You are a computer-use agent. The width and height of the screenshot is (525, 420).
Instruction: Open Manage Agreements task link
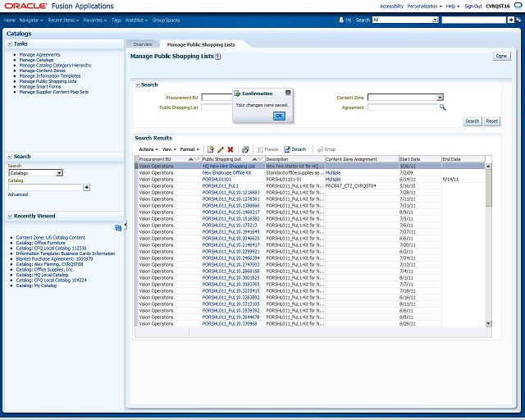tap(39, 55)
